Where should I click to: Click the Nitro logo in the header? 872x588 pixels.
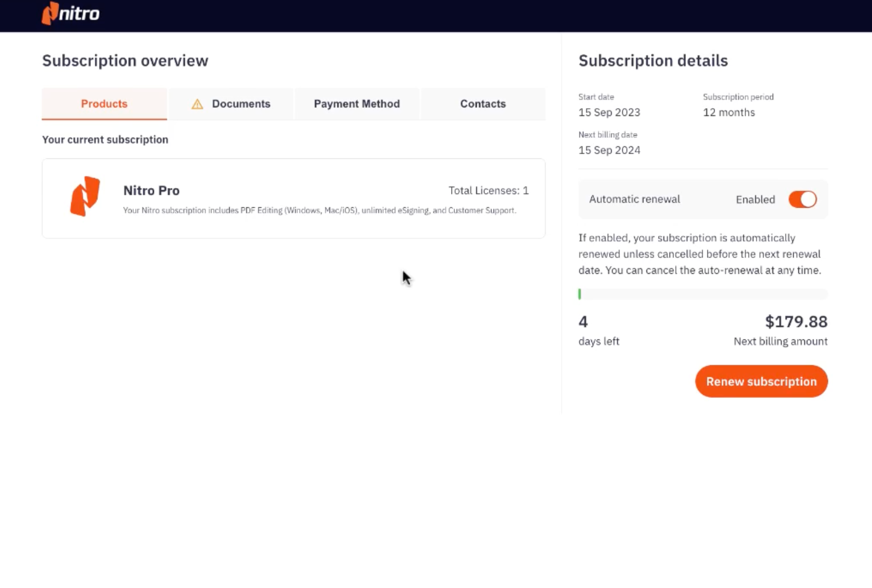point(70,14)
